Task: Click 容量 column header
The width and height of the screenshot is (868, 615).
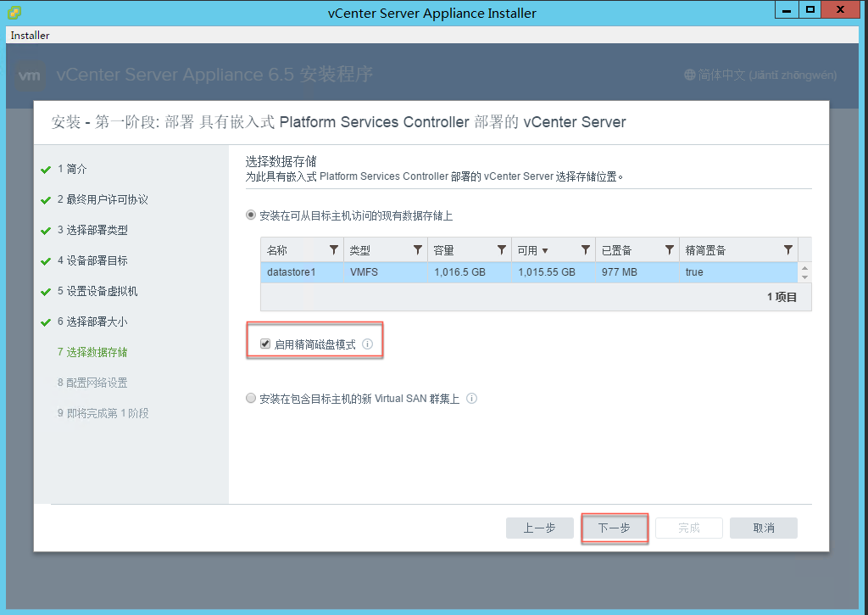Action: [x=470, y=250]
